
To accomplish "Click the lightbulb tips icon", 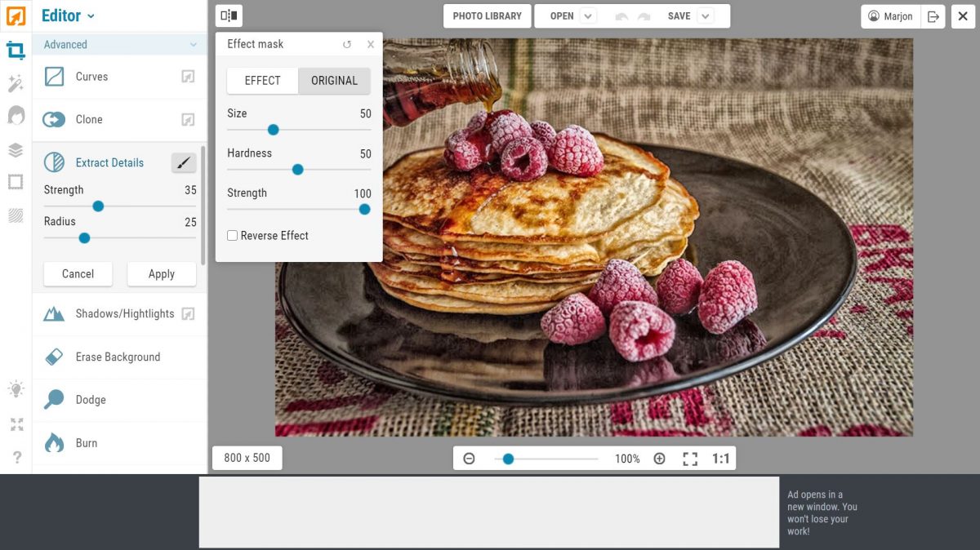I will [x=15, y=389].
